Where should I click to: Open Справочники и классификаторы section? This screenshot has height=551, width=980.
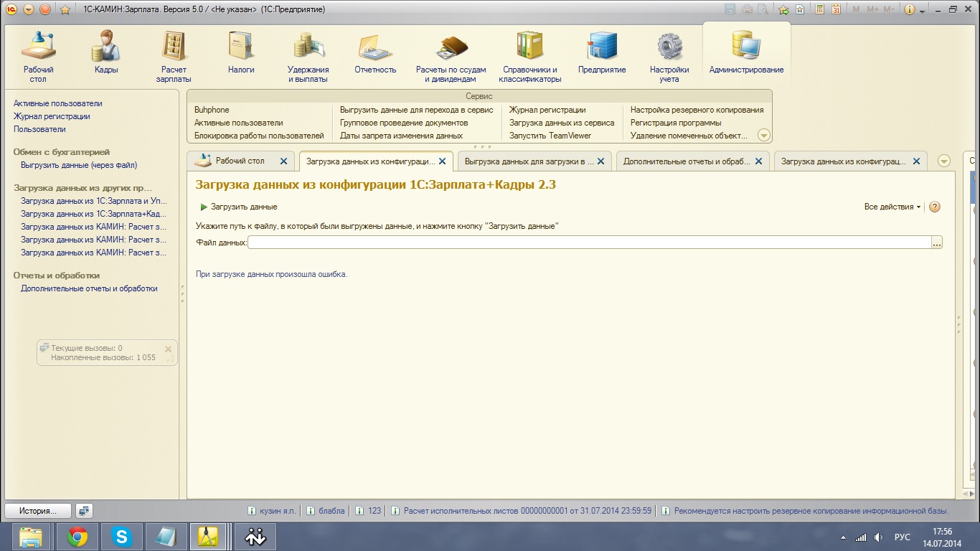point(530,57)
